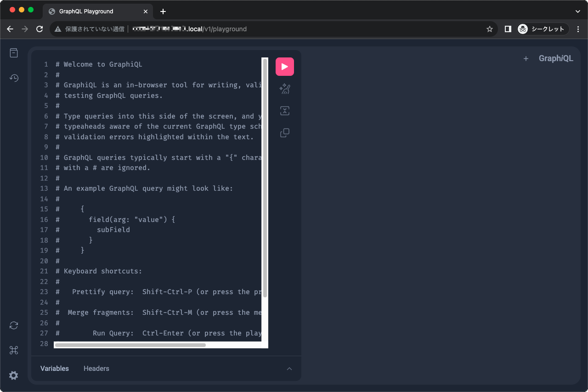
Task: Expand the variables editor chevron
Action: (289, 369)
